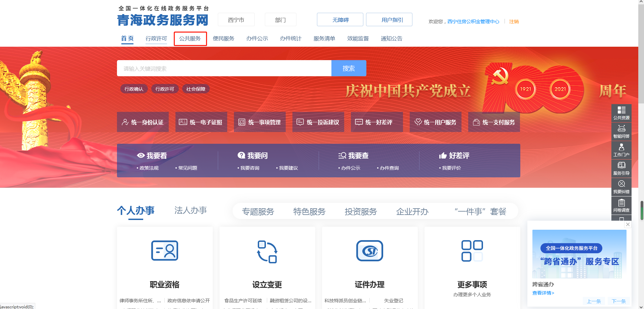The image size is (644, 309).
Task: Open 公共资源 in the right sidebar
Action: (x=621, y=113)
